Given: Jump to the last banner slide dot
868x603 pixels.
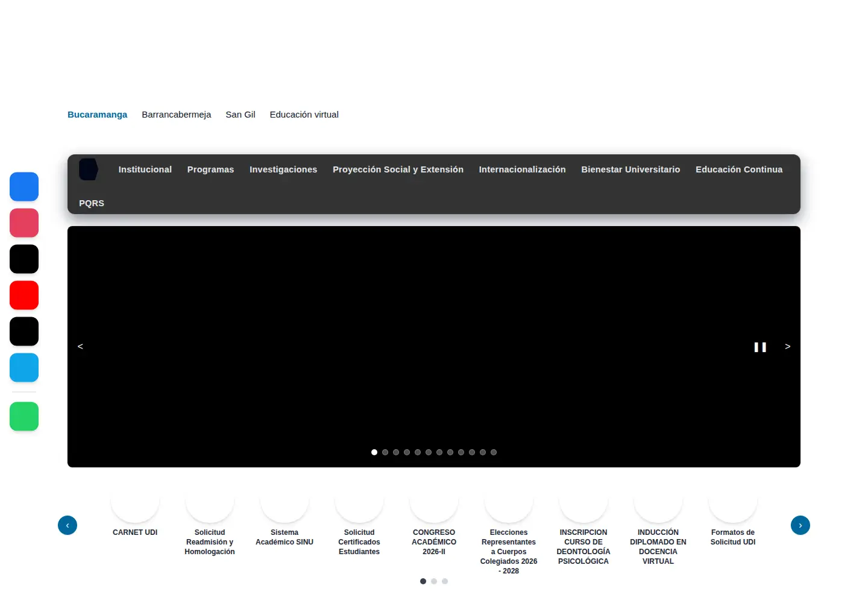Looking at the screenshot, I should click(x=494, y=452).
